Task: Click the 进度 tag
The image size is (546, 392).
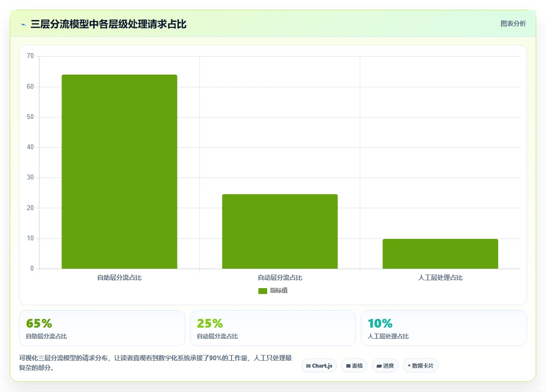Action: pos(385,366)
